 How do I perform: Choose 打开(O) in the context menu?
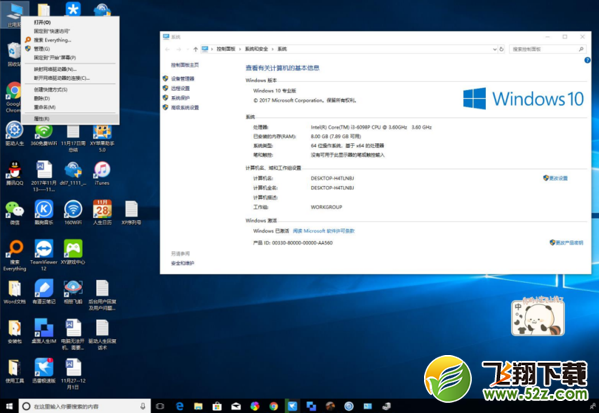(42, 22)
